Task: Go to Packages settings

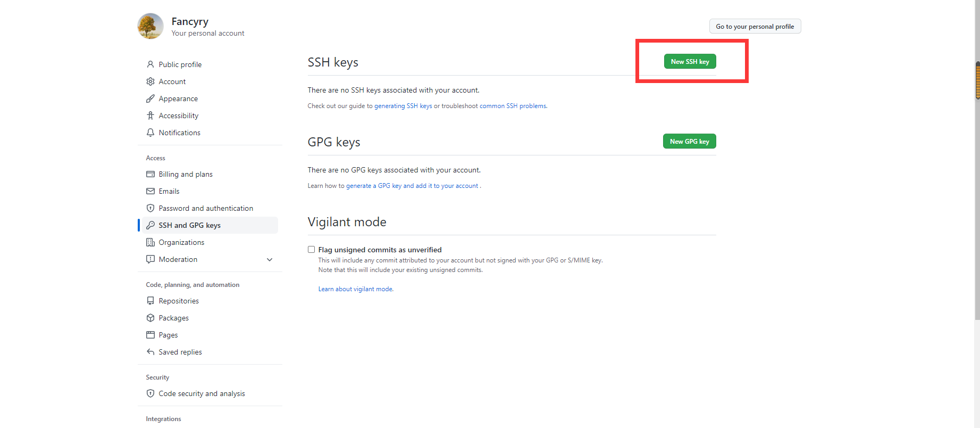Action: pos(210,318)
